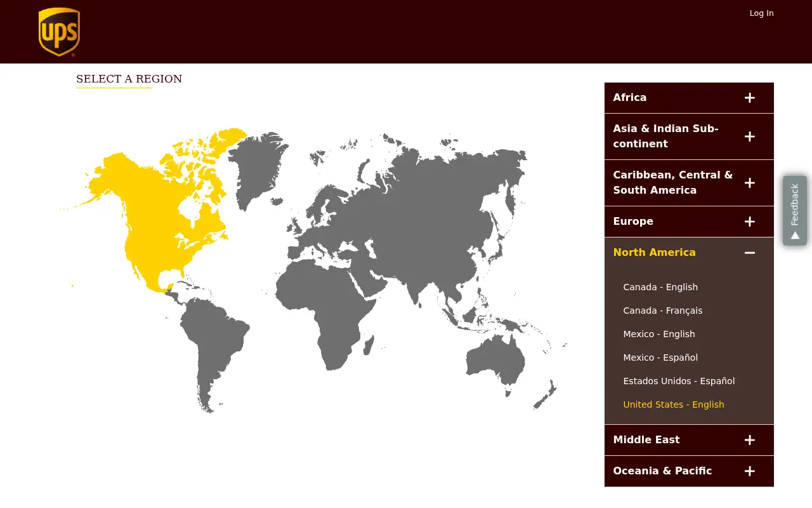Click the UPS shield logo
Viewport: 812px width, 508px height.
point(59,32)
